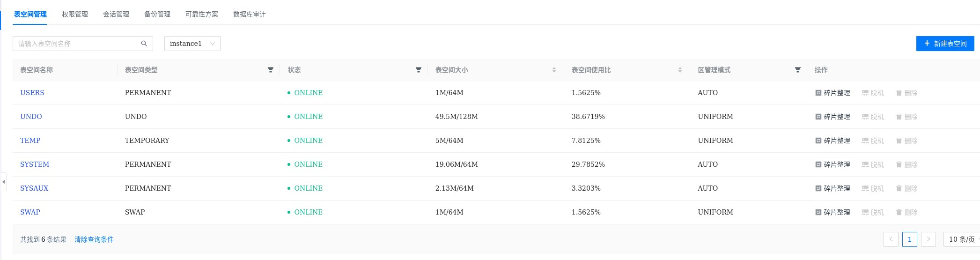This screenshot has width=980, height=260.
Task: Click the 49.5M/128M size cell
Action: [x=457, y=117]
